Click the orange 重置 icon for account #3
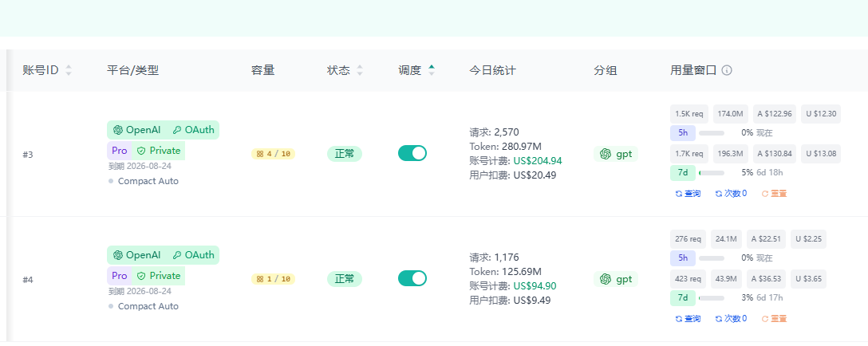 pos(765,194)
